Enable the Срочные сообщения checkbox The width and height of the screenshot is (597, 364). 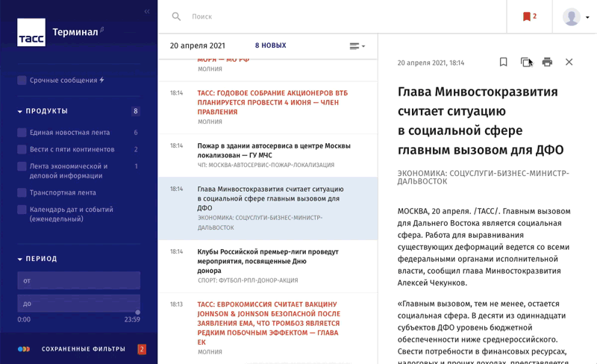[22, 81]
